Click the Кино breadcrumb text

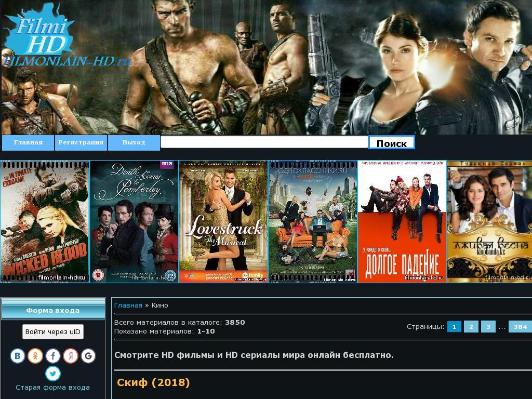pos(159,305)
